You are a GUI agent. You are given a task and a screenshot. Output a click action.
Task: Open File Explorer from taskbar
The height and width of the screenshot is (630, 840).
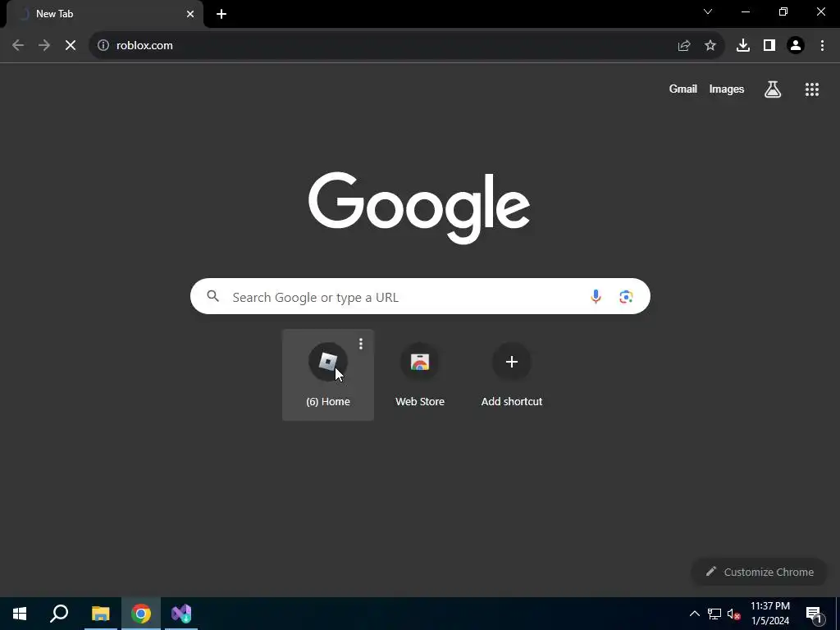pyautogui.click(x=100, y=614)
